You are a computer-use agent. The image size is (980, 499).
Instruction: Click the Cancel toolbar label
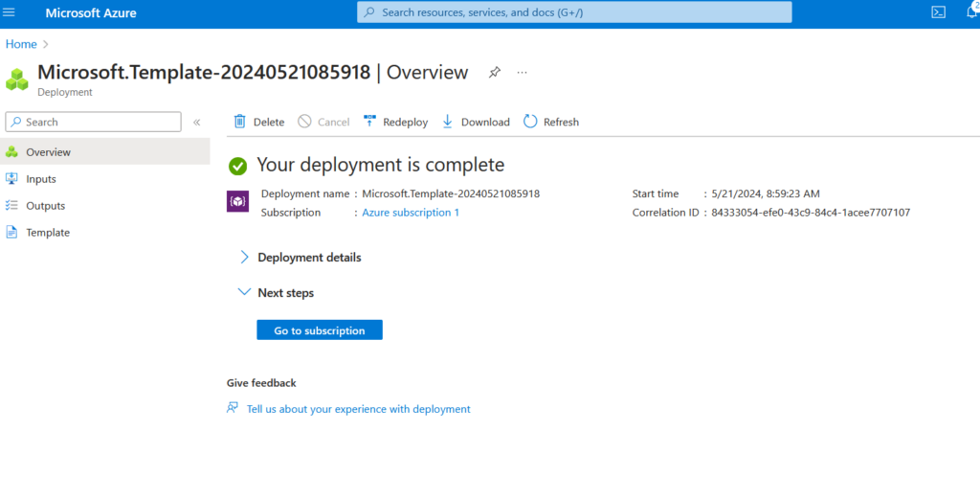point(334,122)
